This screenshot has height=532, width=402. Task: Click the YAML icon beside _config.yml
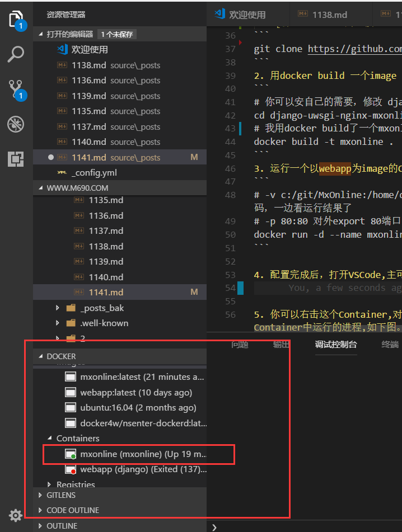point(62,173)
